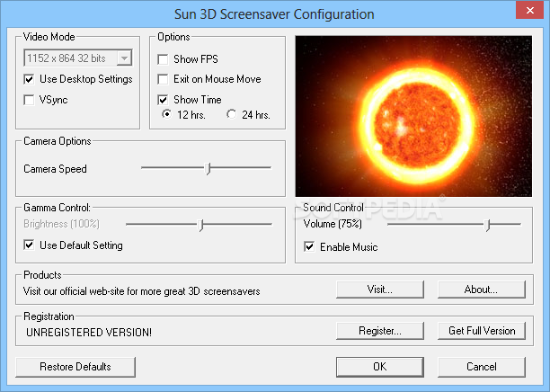This screenshot has width=550, height=392.
Task: Confirm settings with the OK button
Action: coord(380,367)
